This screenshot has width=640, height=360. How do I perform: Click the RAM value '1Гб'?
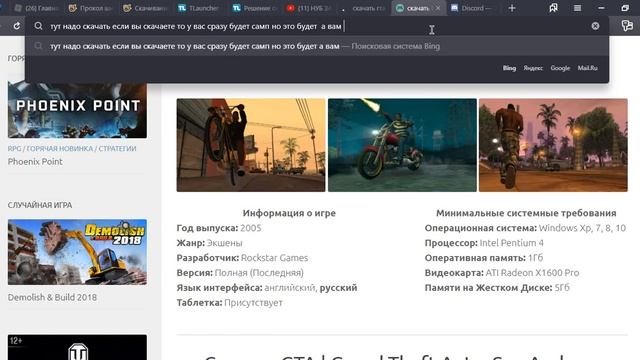[x=536, y=258]
